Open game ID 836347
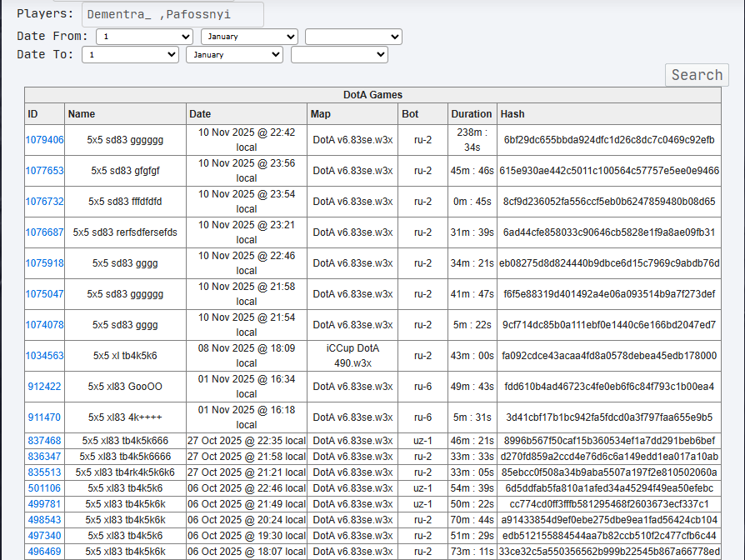This screenshot has width=745, height=560. pos(45,457)
